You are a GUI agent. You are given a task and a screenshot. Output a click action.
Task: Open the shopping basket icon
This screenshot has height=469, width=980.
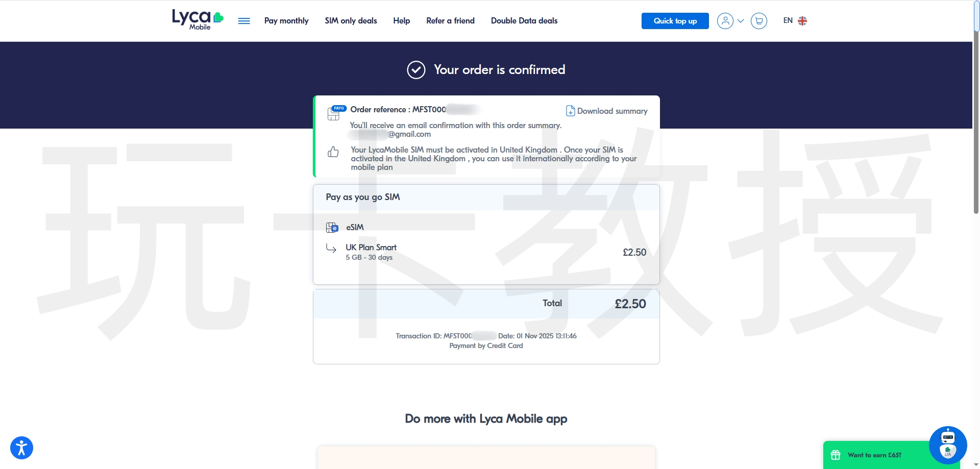759,21
